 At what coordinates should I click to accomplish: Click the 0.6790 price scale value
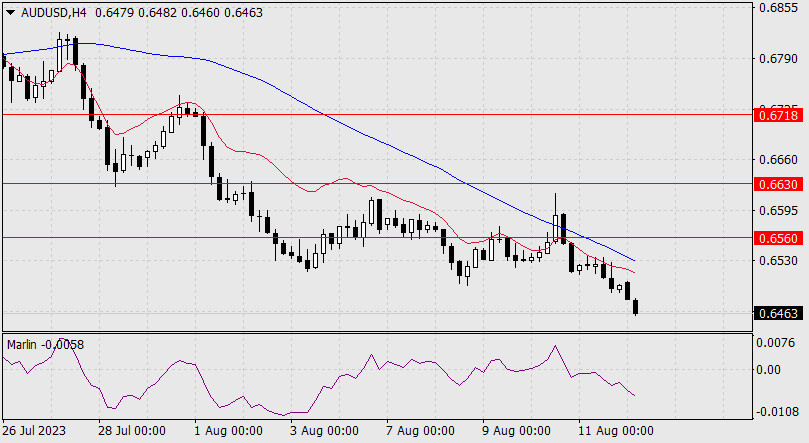[x=778, y=58]
